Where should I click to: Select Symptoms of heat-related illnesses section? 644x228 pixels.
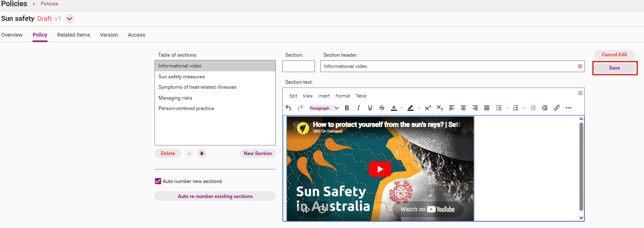click(215, 87)
